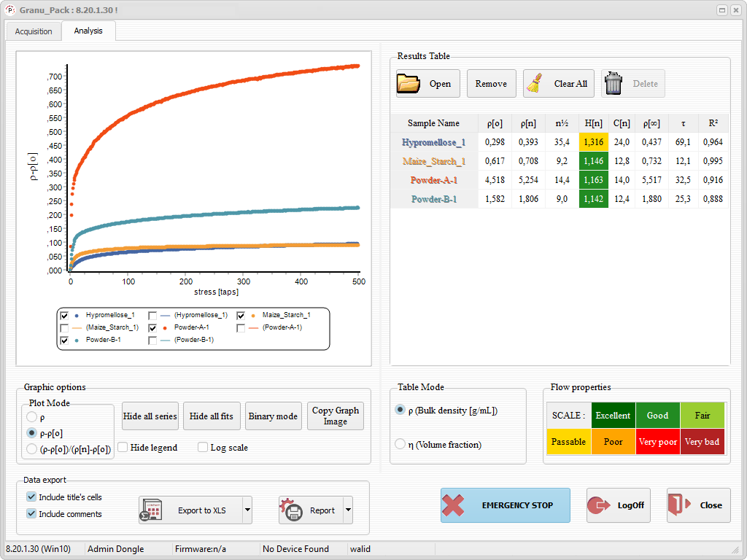Export the table to XLS
Viewport: 747px width, 560px height.
tap(191, 510)
